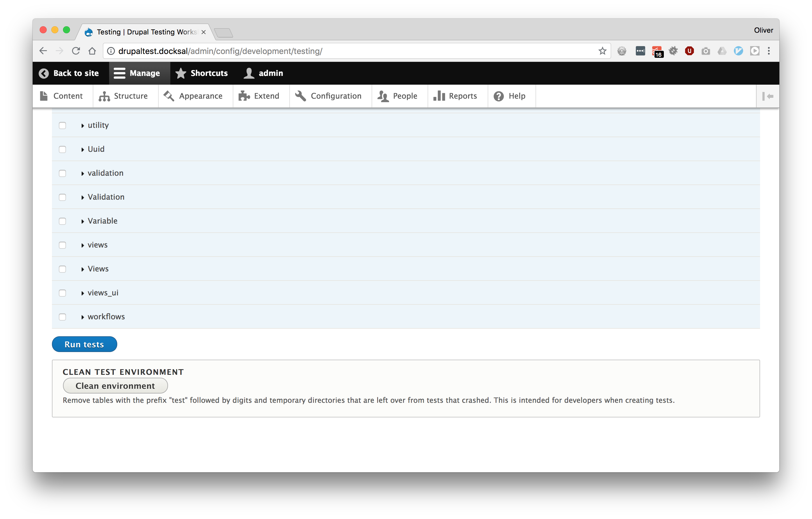This screenshot has width=812, height=519.
Task: Reload the page with the refresh icon
Action: coord(76,51)
